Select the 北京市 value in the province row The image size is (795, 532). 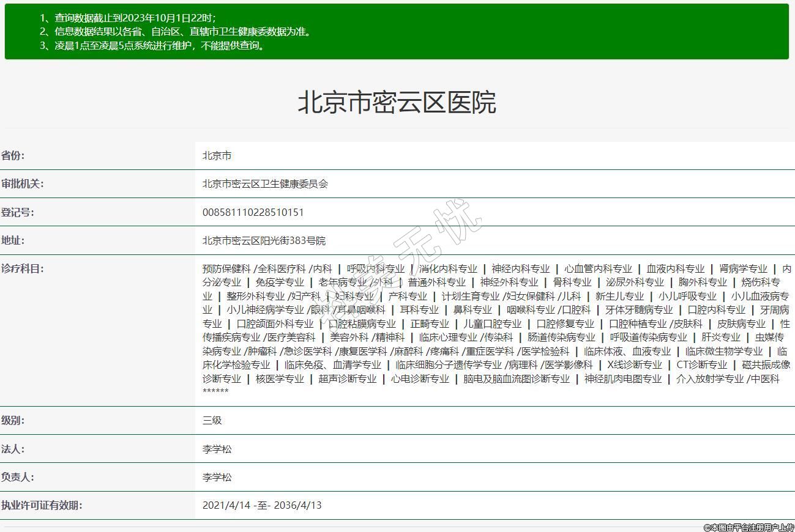[217, 156]
